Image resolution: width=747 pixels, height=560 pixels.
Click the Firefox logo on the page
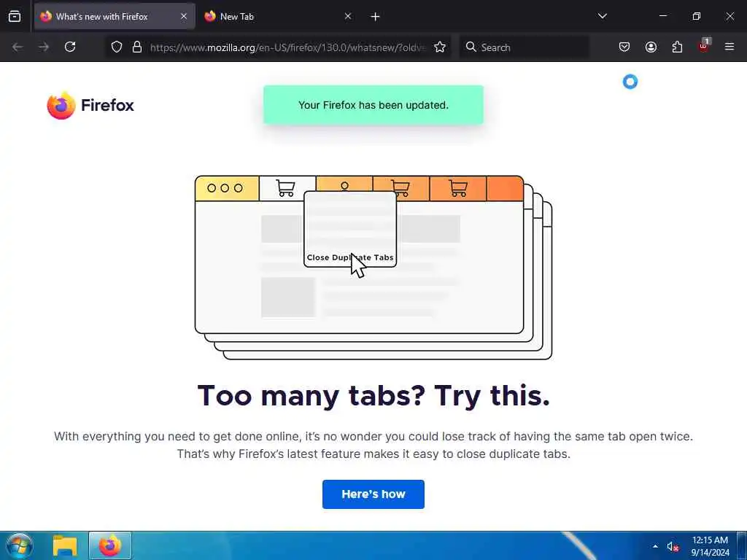click(90, 105)
